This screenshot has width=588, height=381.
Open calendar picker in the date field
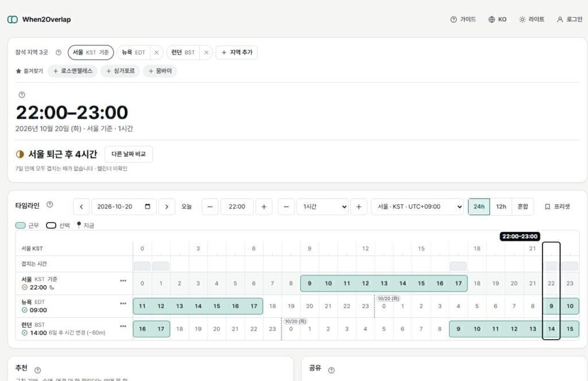coord(148,207)
